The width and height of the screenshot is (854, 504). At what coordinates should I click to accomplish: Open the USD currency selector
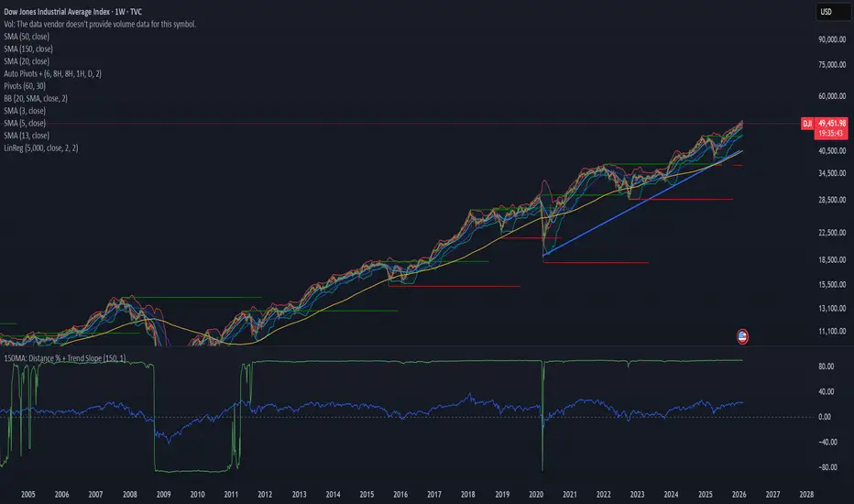[833, 12]
